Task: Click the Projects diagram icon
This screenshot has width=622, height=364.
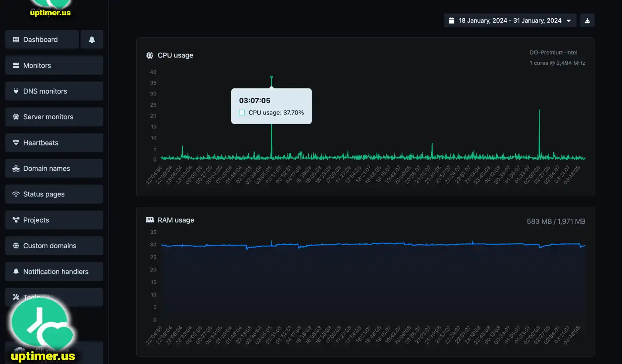Action: (16, 220)
